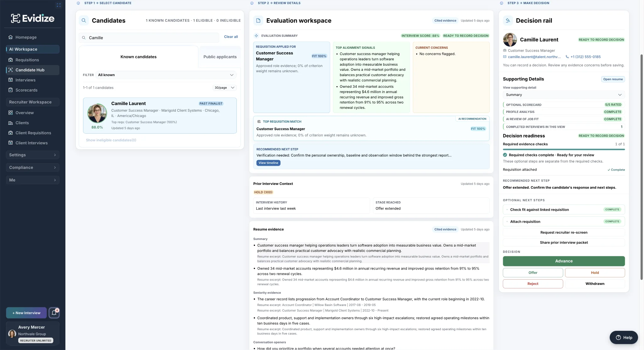
Task: Click the Camille search input field
Action: pos(149,38)
